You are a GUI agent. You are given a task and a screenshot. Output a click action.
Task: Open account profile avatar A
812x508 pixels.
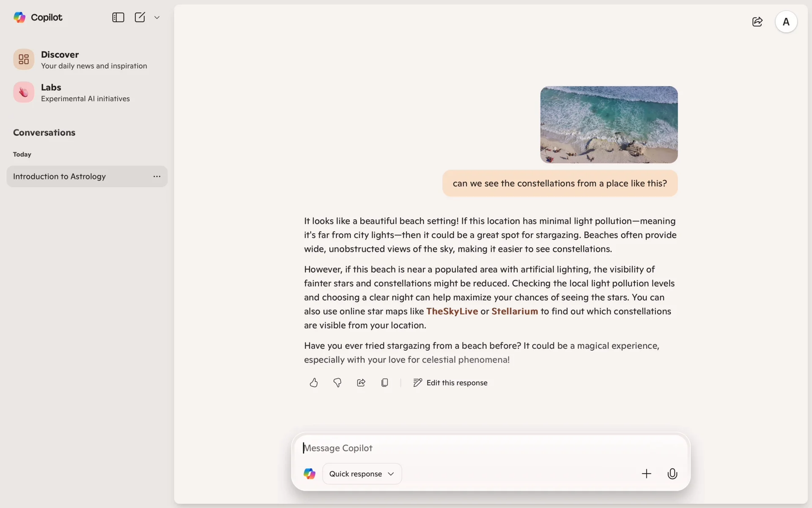786,22
